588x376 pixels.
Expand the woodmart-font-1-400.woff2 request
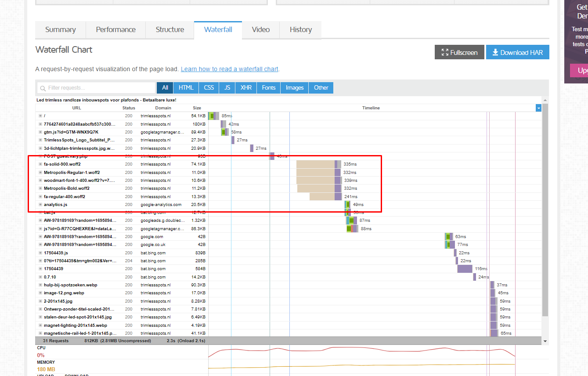pos(40,181)
